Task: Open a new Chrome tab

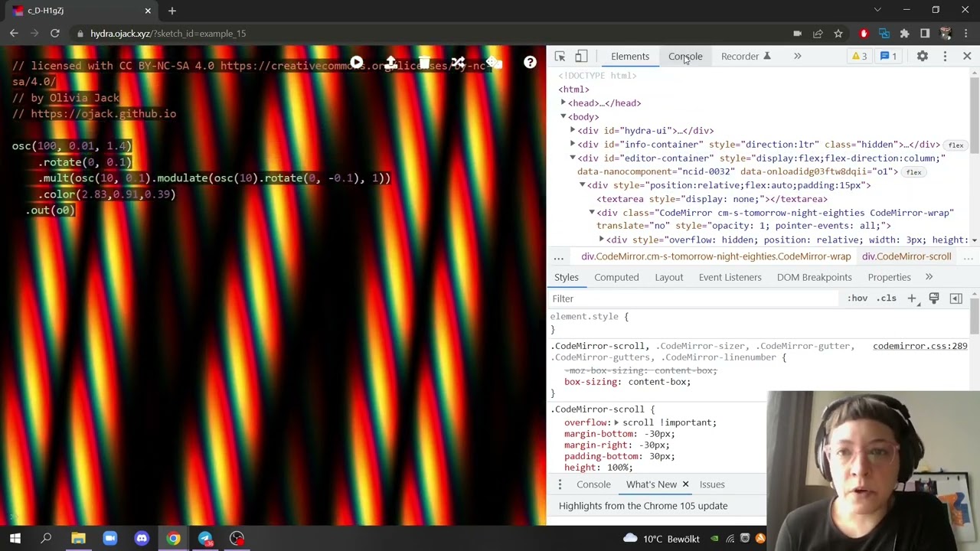Action: [172, 11]
